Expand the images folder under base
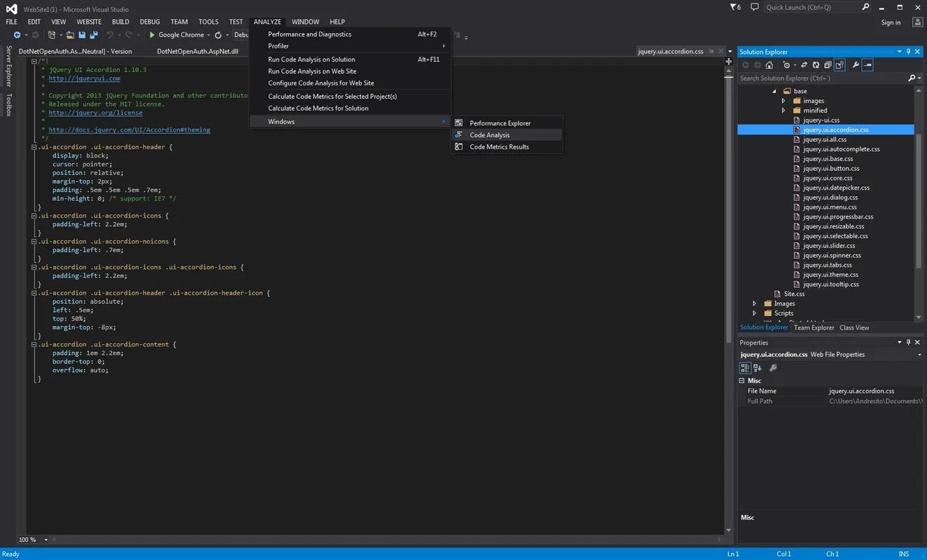The height and width of the screenshot is (560, 927). coord(783,101)
